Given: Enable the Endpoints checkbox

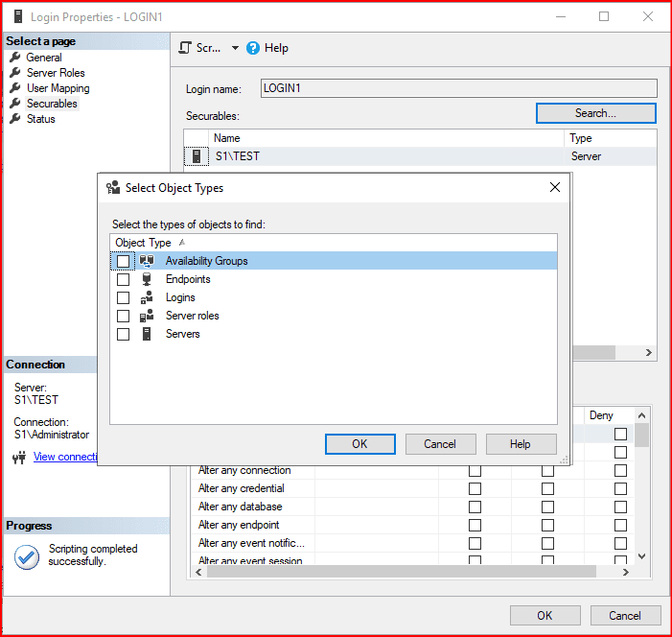Looking at the screenshot, I should (123, 279).
